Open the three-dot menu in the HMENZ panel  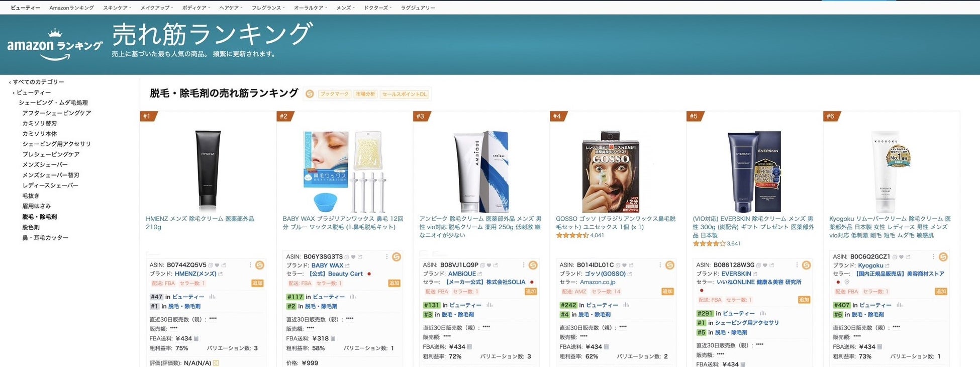click(x=250, y=265)
